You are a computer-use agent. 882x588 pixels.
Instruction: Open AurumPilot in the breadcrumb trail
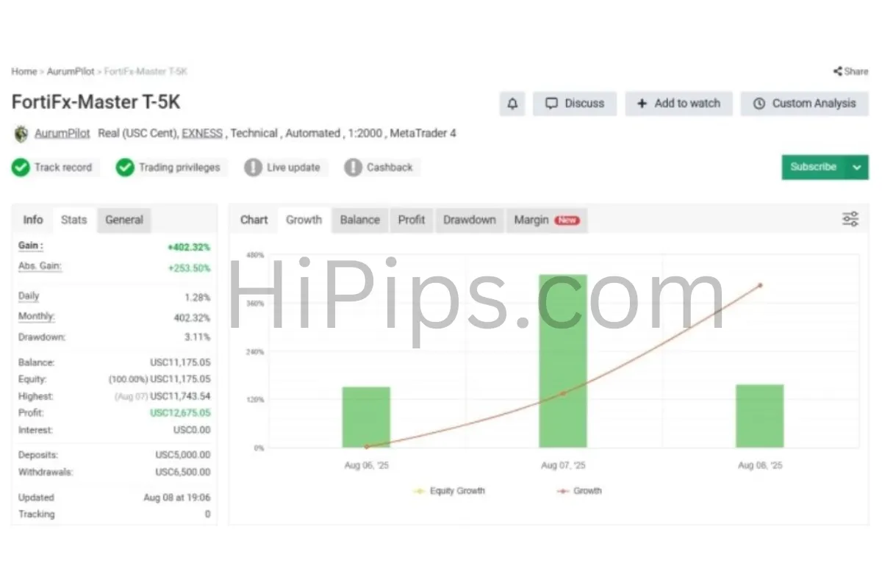[x=71, y=71]
